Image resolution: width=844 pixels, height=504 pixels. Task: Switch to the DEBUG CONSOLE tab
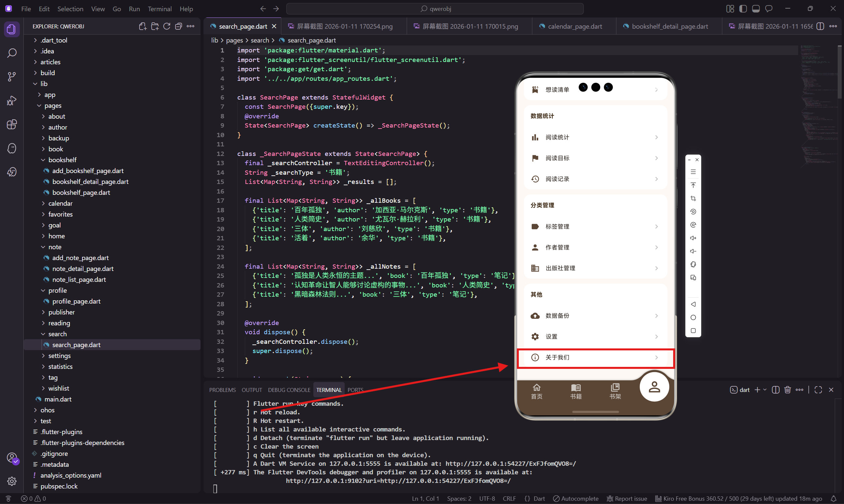(289, 390)
